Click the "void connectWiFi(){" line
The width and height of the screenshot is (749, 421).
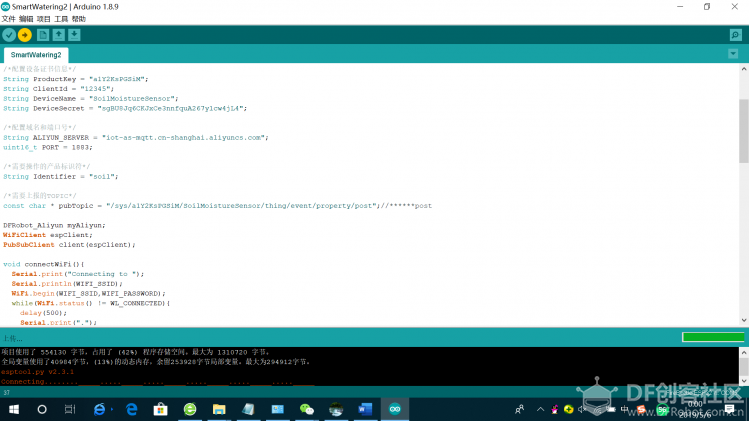click(43, 264)
